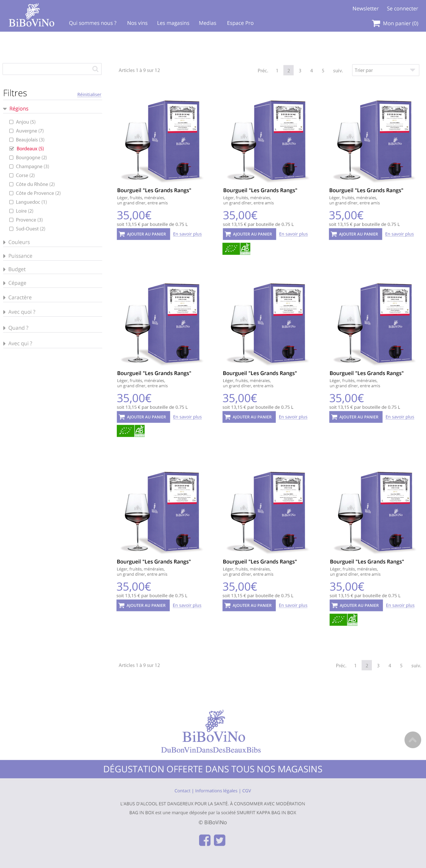This screenshot has height=868, width=426.
Task: Click Se connecter to log in
Action: [x=402, y=9]
